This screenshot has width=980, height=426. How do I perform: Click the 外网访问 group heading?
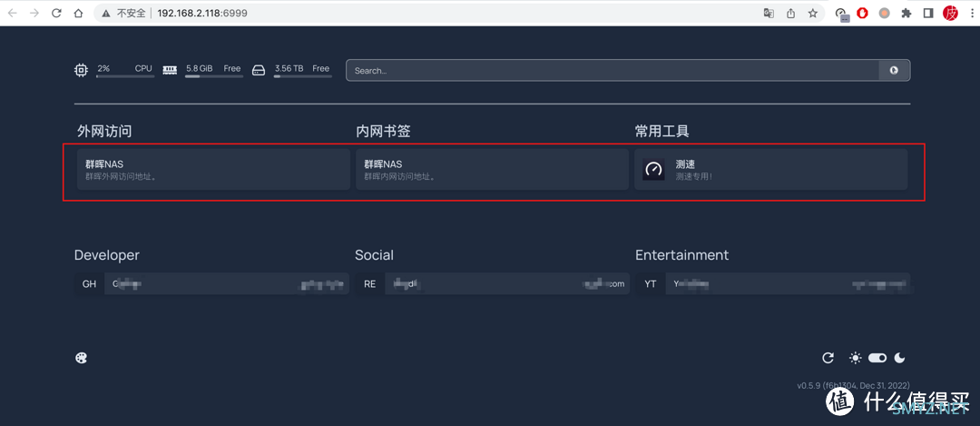point(104,132)
